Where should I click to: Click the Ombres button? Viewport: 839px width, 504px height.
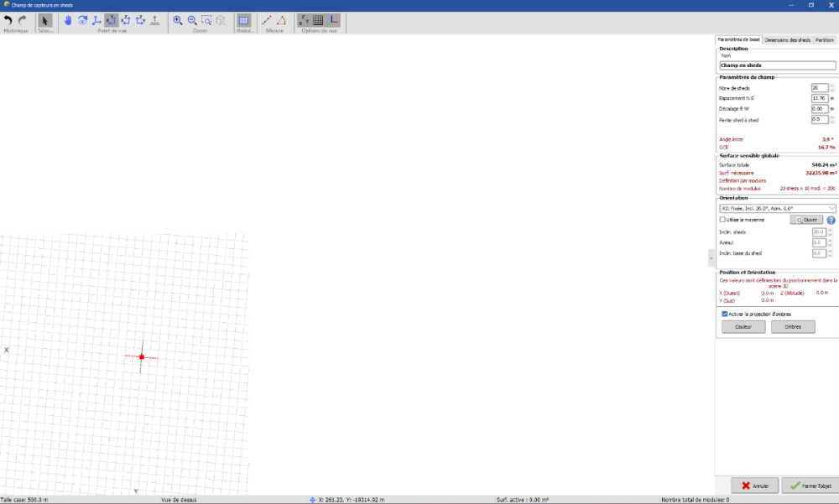point(793,327)
